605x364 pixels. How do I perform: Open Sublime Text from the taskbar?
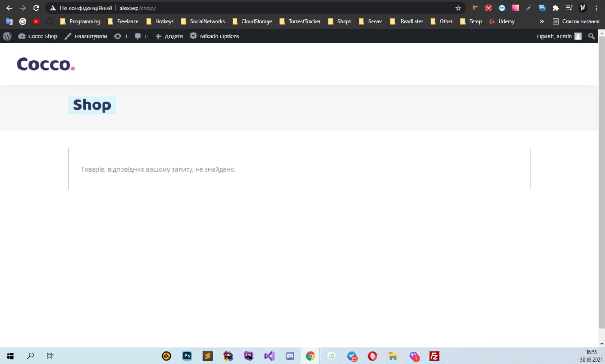pos(207,356)
